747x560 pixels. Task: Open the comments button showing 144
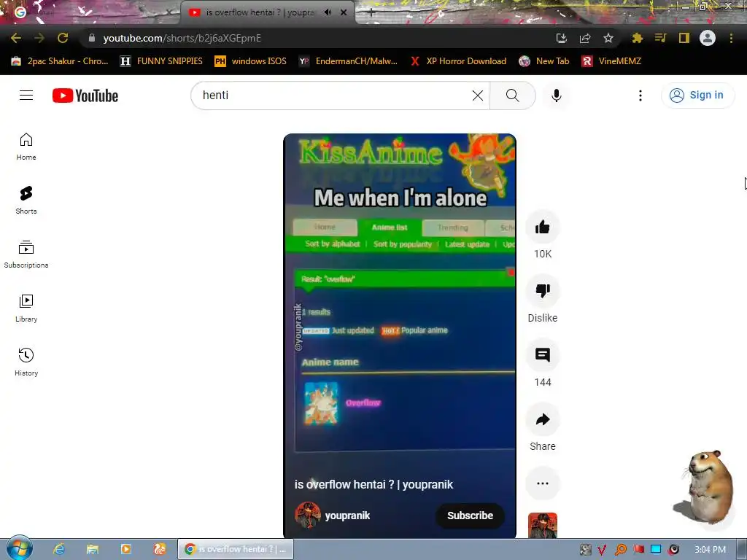pyautogui.click(x=543, y=355)
